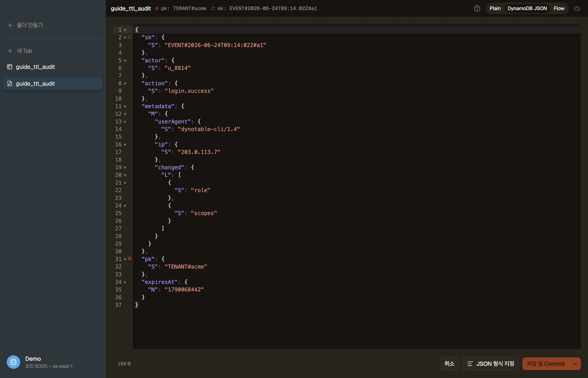Collapse the "ip" block at line 16

[125, 144]
